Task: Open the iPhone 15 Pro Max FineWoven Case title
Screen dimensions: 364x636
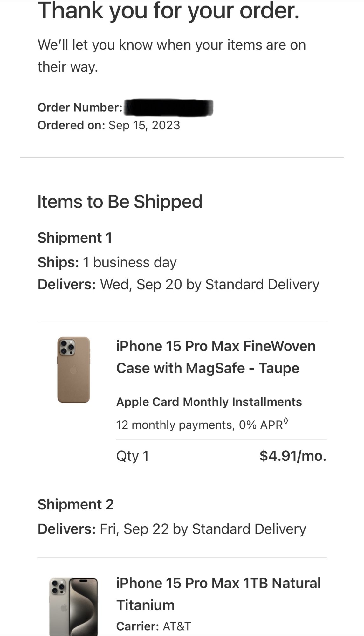Action: (216, 357)
